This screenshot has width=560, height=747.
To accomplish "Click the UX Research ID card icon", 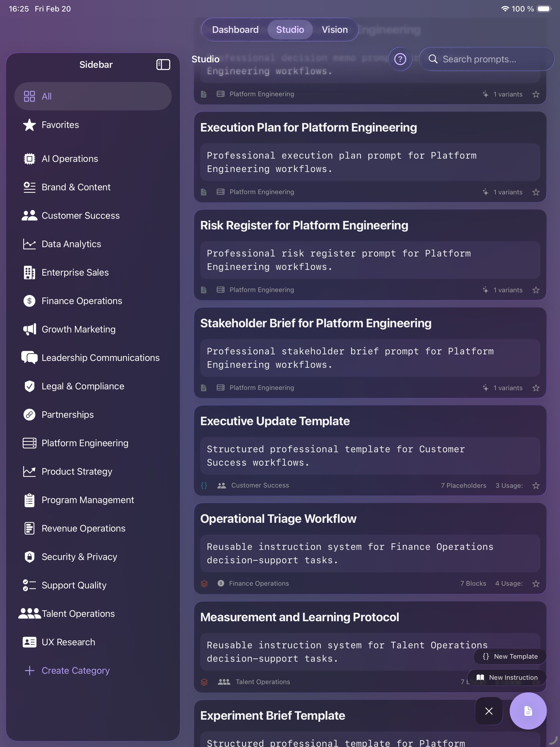I will [29, 642].
